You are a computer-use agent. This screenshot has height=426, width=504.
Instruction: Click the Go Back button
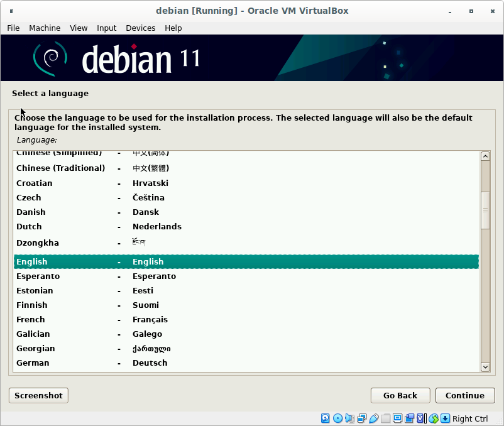[x=400, y=395]
